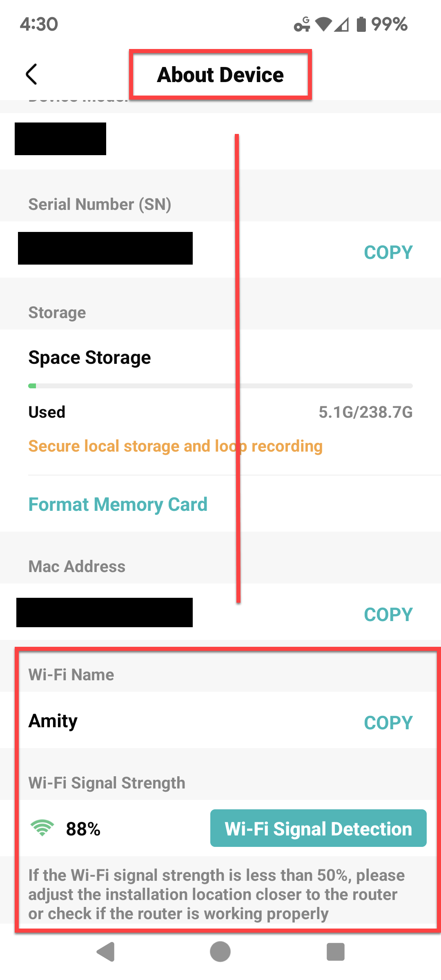Tap the cellular signal status icon
Viewport: 441px width, 980px height.
(x=342, y=24)
